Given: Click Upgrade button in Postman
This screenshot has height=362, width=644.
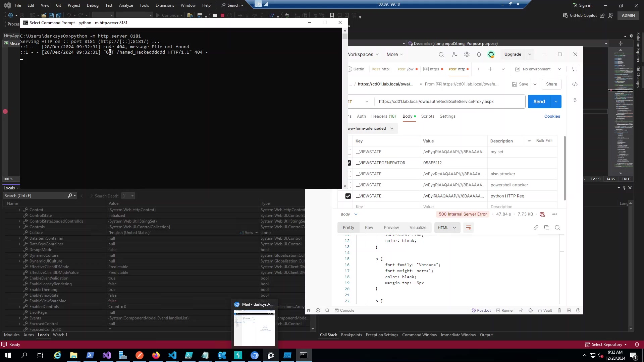Looking at the screenshot, I should [x=513, y=54].
